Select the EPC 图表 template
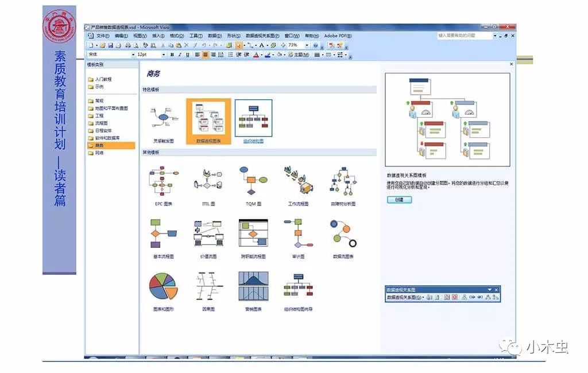The width and height of the screenshot is (588, 373). 164,186
